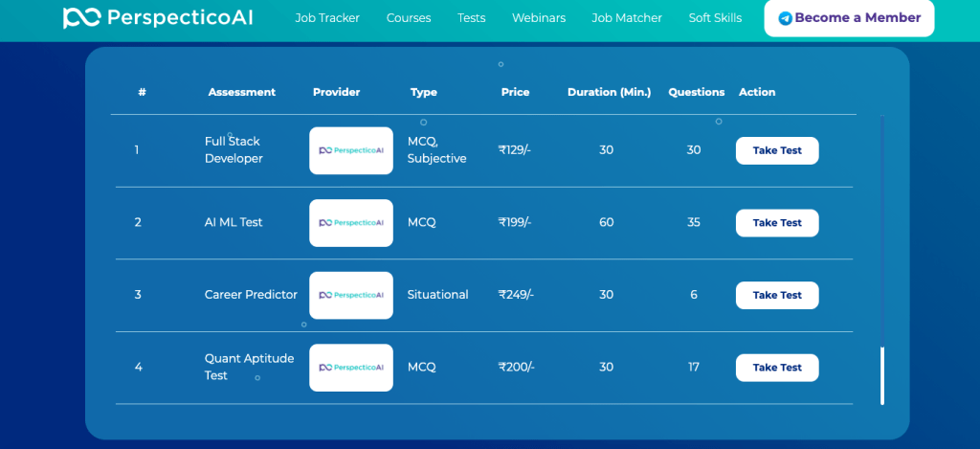Click provider logo for Full Stack Developer
Screen dimensions: 980x449
coord(351,150)
